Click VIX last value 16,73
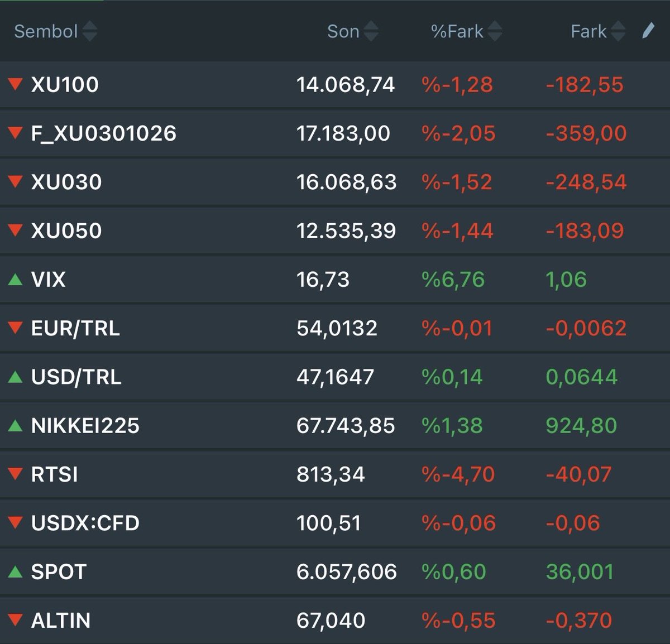Screen dimensions: 670x644 click(323, 279)
